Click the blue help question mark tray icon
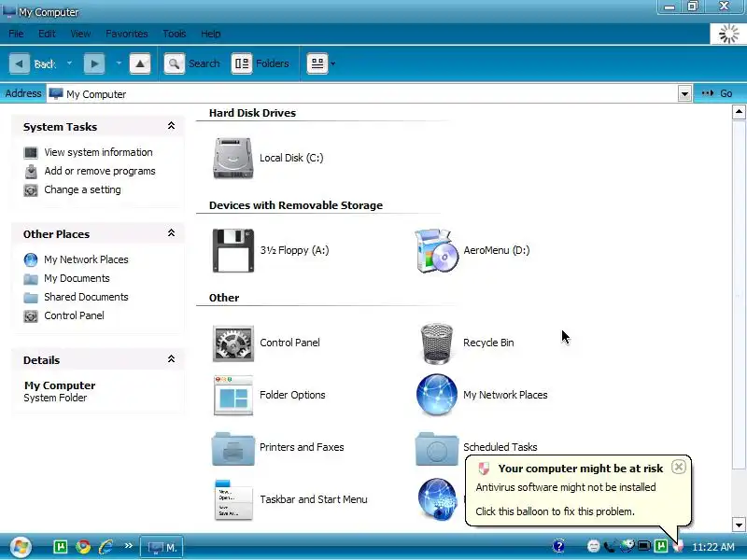 (x=558, y=546)
